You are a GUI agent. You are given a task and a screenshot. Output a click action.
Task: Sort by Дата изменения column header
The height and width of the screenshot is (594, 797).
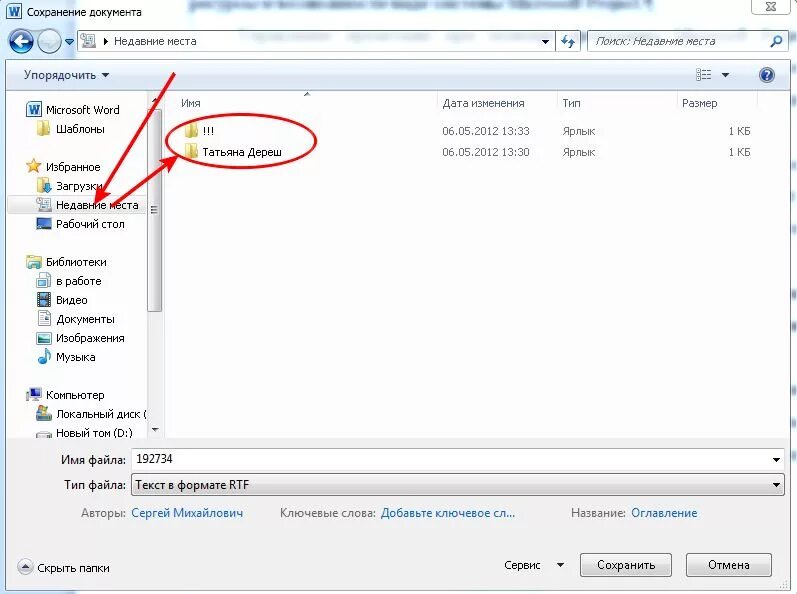(x=483, y=103)
